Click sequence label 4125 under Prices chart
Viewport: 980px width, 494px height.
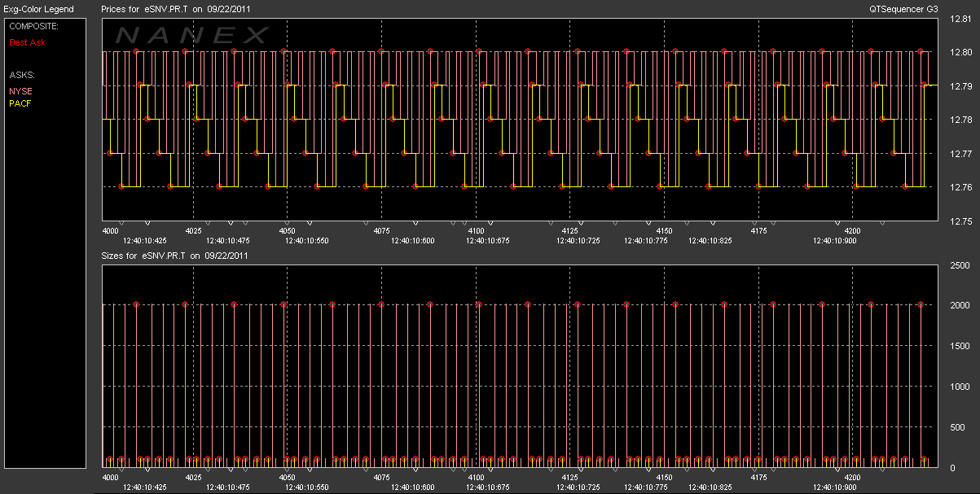point(570,230)
